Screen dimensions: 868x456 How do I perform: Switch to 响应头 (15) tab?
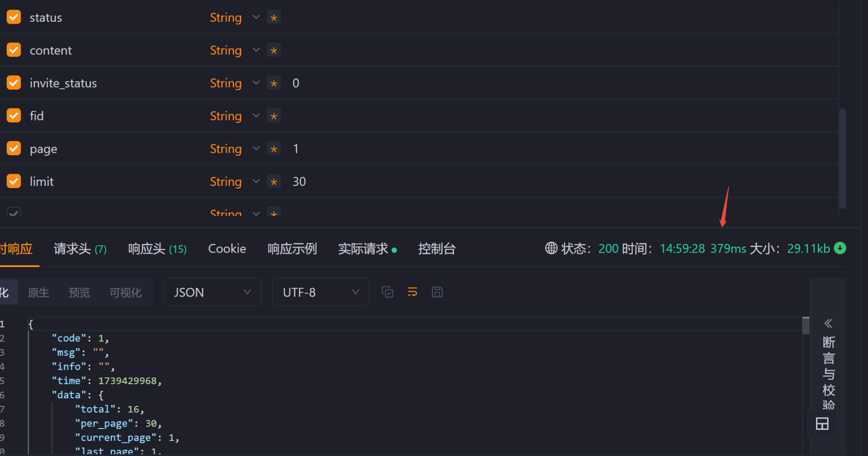pos(157,249)
